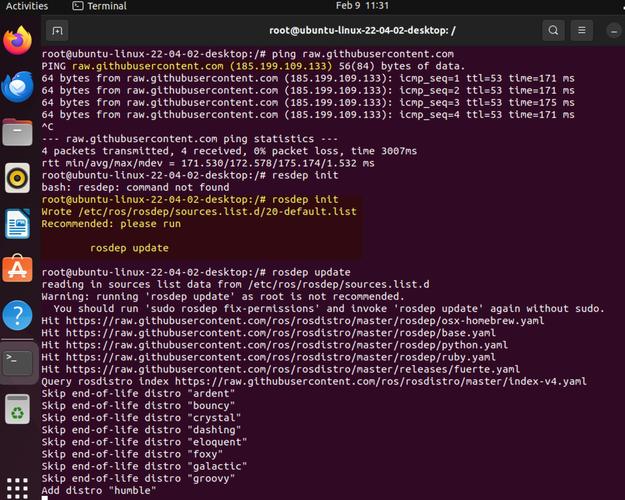Click the 'ardent' skip line
This screenshot has width=625, height=500.
click(x=138, y=394)
